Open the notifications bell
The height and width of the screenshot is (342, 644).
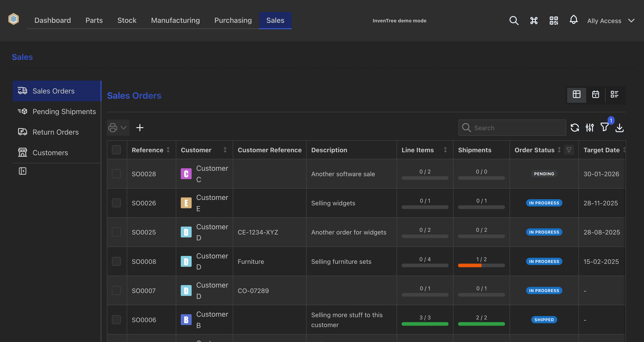[x=573, y=20]
